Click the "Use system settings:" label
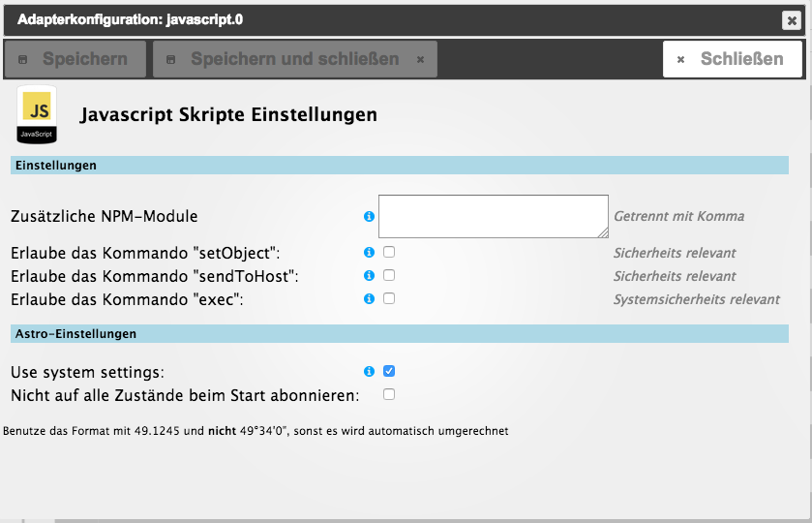The width and height of the screenshot is (812, 523). coord(87,372)
